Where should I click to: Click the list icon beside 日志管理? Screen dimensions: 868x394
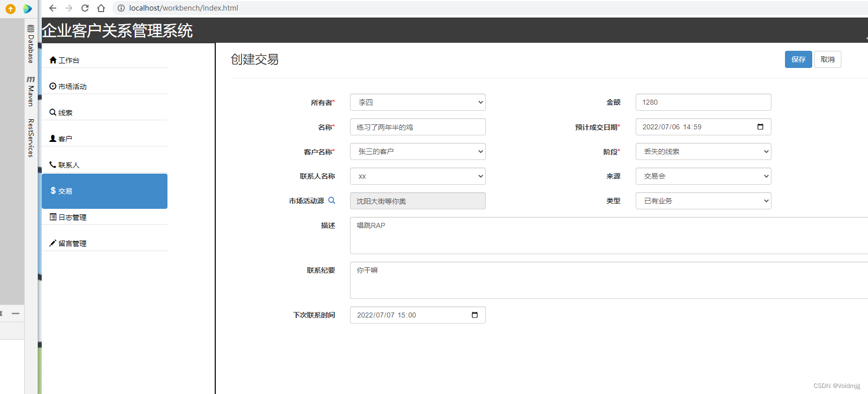pyautogui.click(x=53, y=217)
